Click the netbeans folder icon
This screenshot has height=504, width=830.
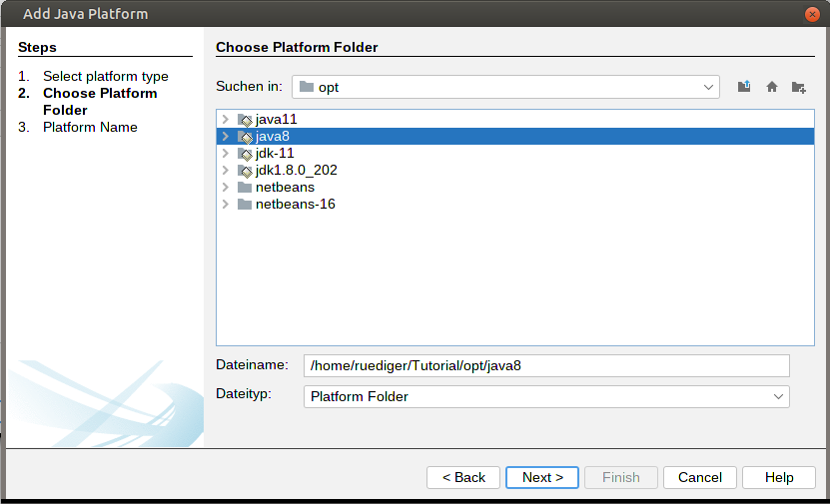click(x=245, y=188)
